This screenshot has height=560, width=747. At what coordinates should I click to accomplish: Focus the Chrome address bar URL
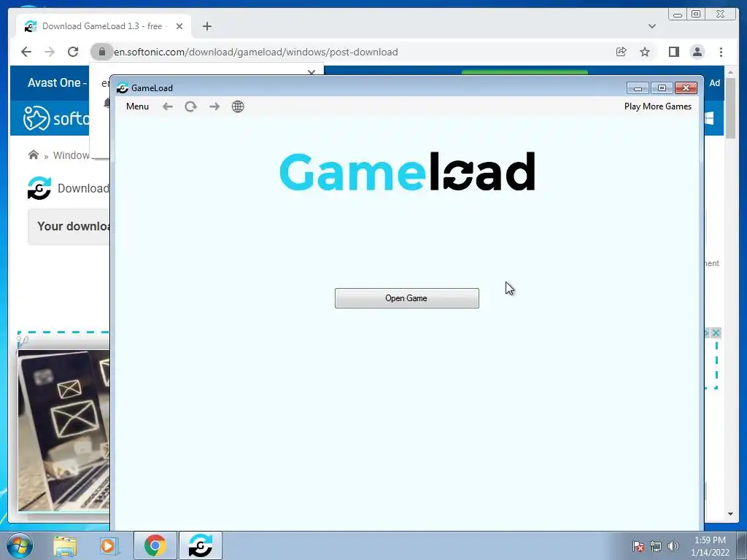(256, 52)
